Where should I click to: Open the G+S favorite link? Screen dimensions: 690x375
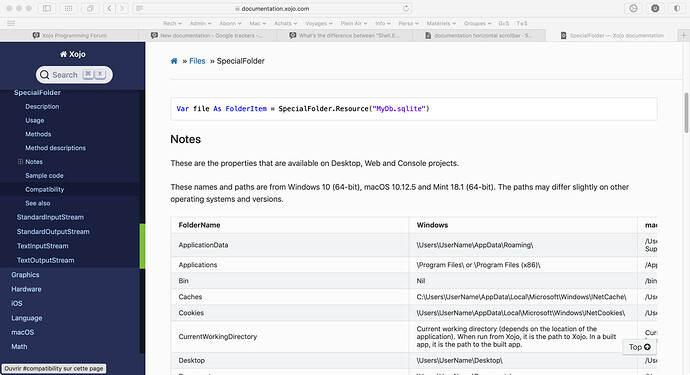(x=504, y=23)
